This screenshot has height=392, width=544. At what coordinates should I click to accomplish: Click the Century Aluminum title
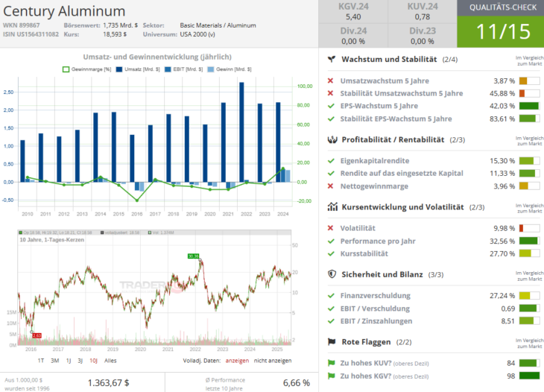click(x=64, y=11)
